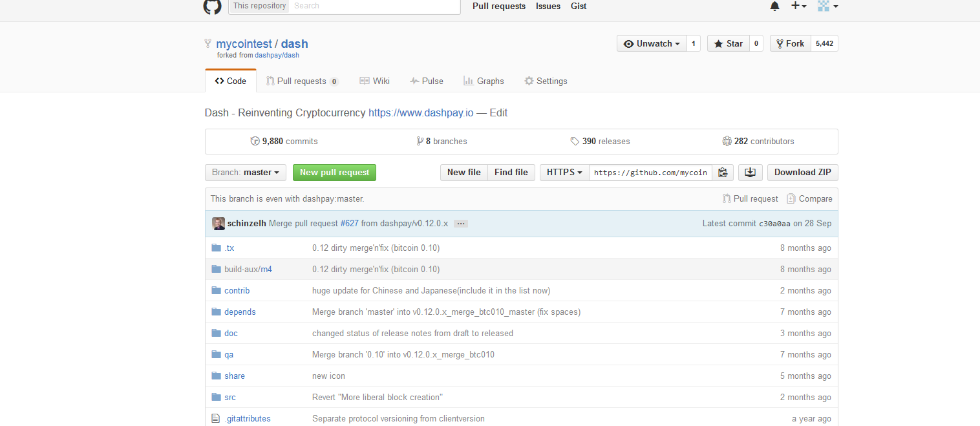The width and height of the screenshot is (980, 426).
Task: Star the dash repository
Action: 729,44
